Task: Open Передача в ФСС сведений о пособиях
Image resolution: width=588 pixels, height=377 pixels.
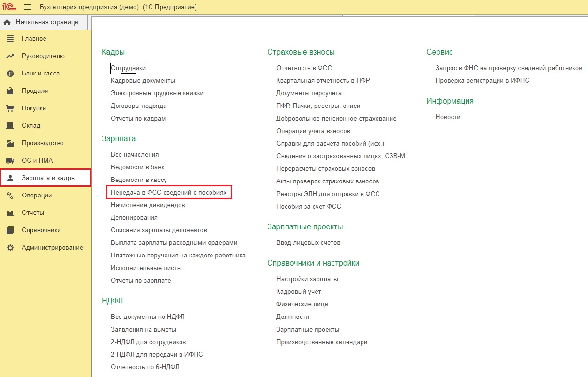Action: coord(168,193)
